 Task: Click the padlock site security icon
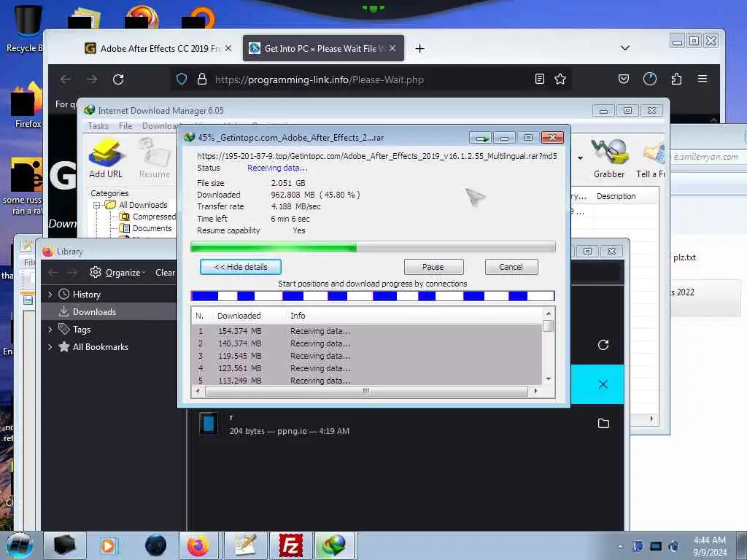(202, 79)
